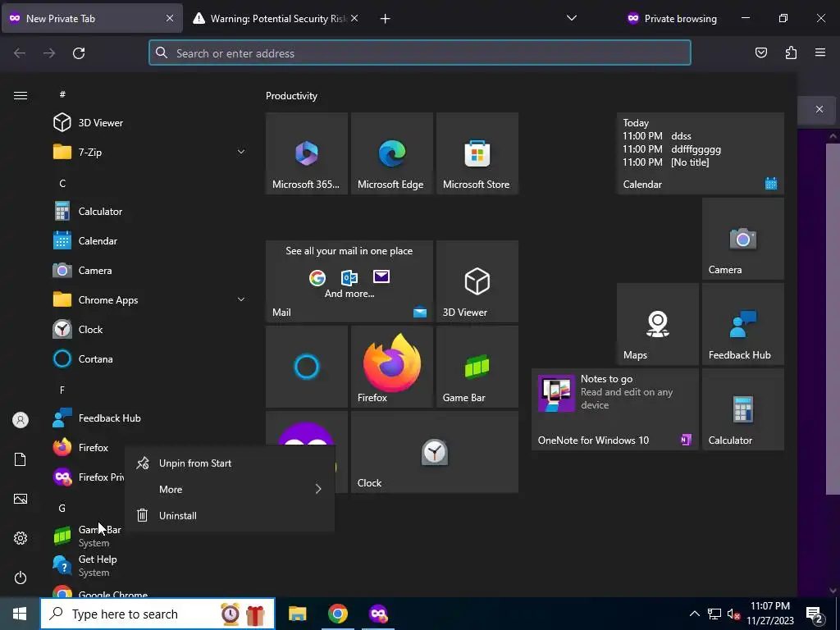
Task: Jump to the C letter header
Action: tap(62, 183)
